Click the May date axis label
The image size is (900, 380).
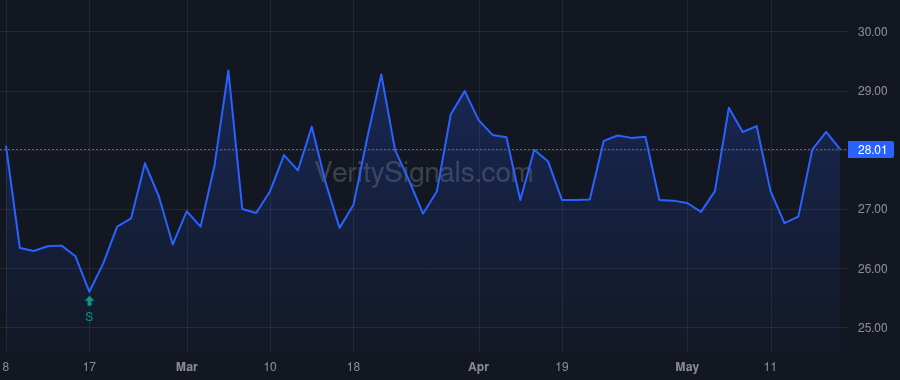pyautogui.click(x=687, y=367)
